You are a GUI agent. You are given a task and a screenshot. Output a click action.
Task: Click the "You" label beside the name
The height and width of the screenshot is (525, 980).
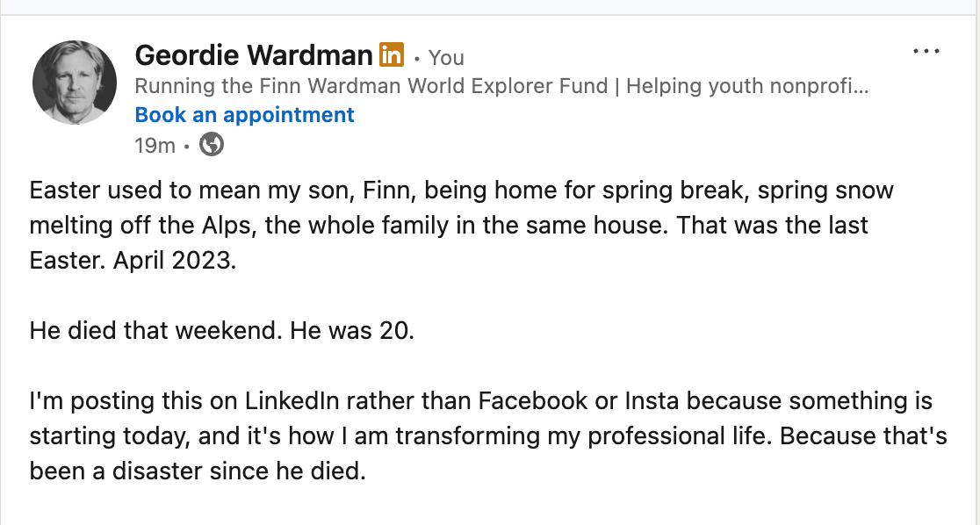coord(446,58)
